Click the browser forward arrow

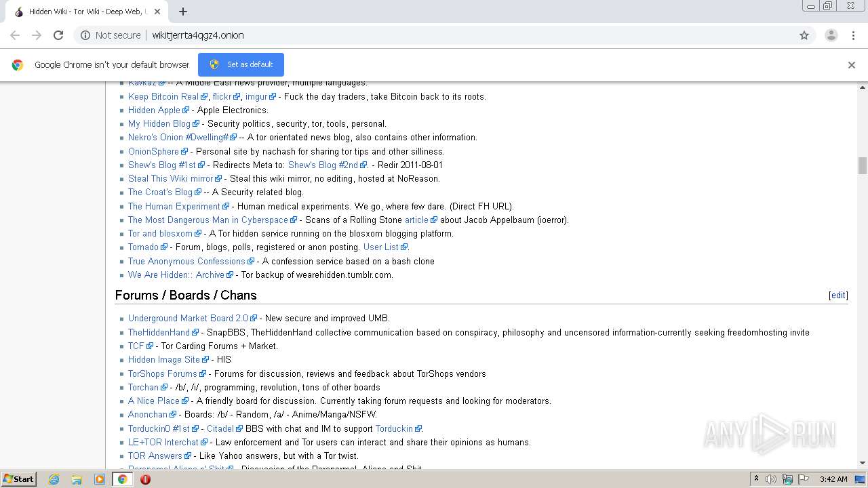[37, 35]
